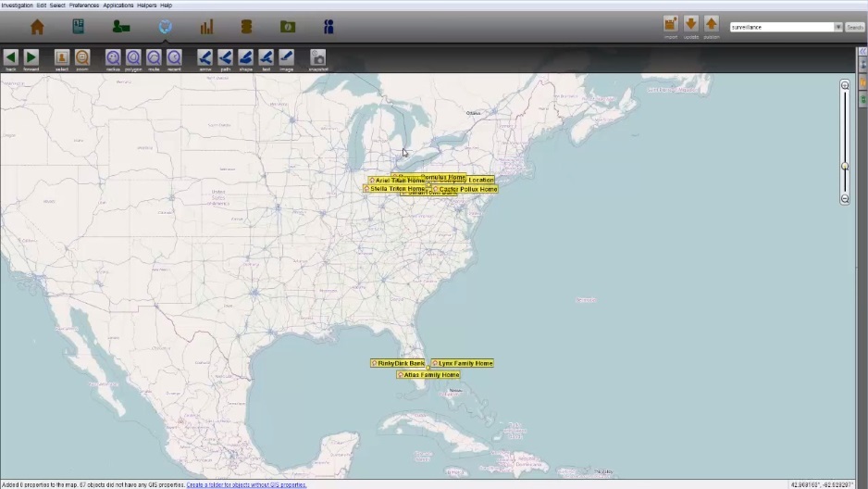Select the image annotation tool

(x=287, y=57)
